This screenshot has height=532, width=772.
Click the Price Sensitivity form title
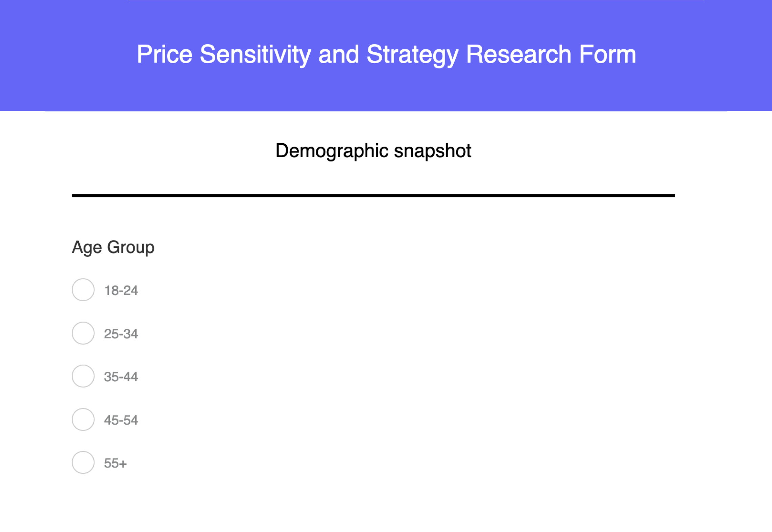(386, 54)
